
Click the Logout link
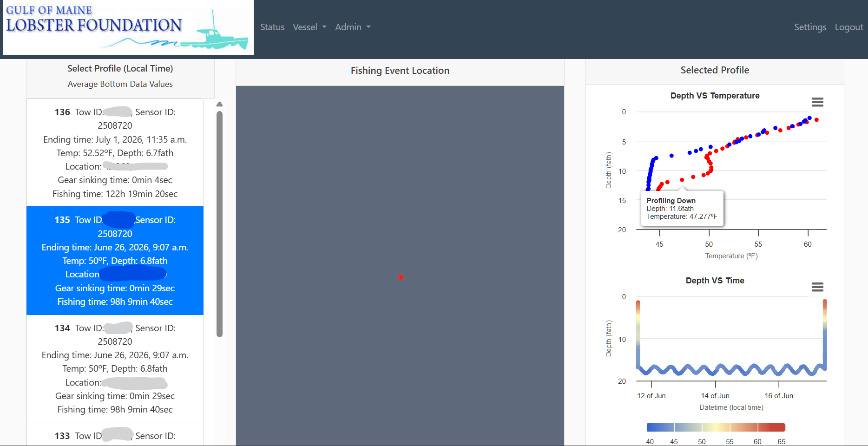[x=849, y=27]
